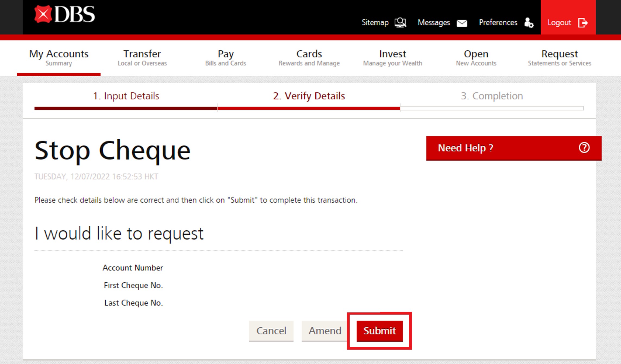Viewport: 621px width, 364px height.
Task: Click the Verify Details step label
Action: tap(309, 96)
